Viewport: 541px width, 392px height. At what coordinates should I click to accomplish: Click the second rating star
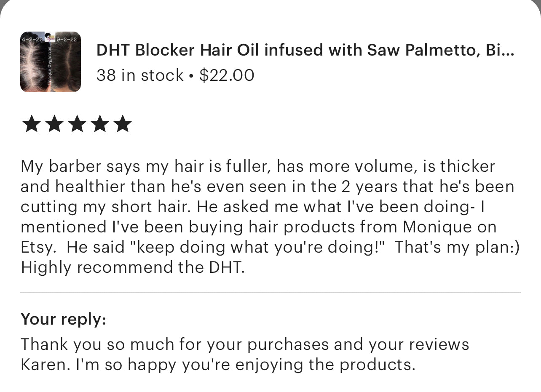[54, 123]
